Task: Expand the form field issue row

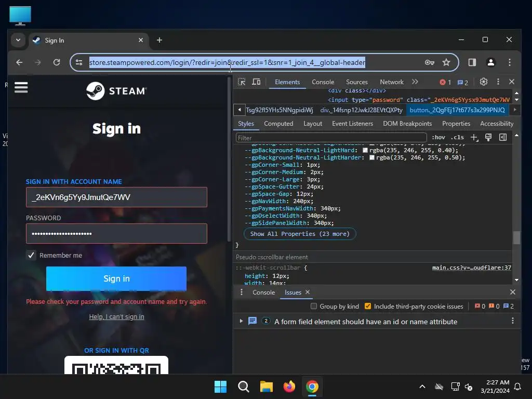Action: (241, 321)
